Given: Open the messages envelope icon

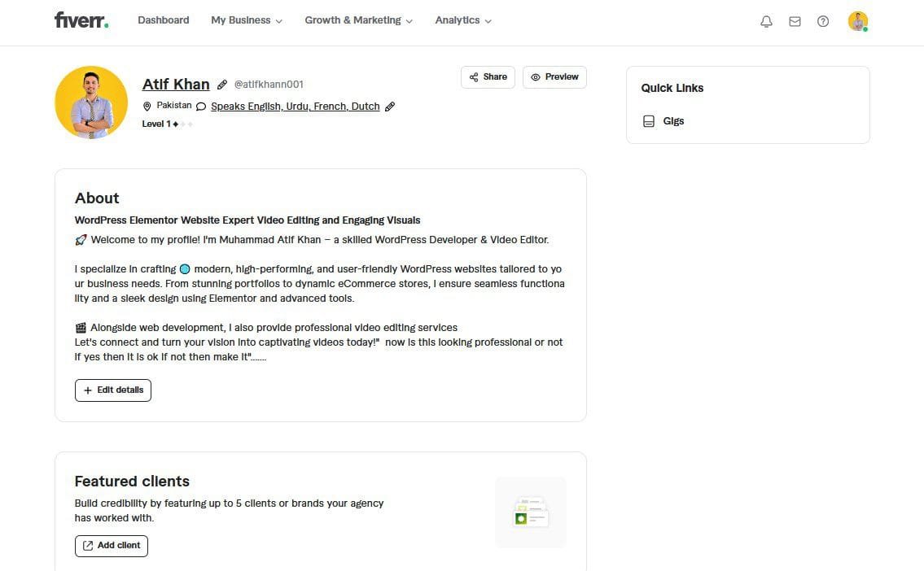Looking at the screenshot, I should coord(795,22).
